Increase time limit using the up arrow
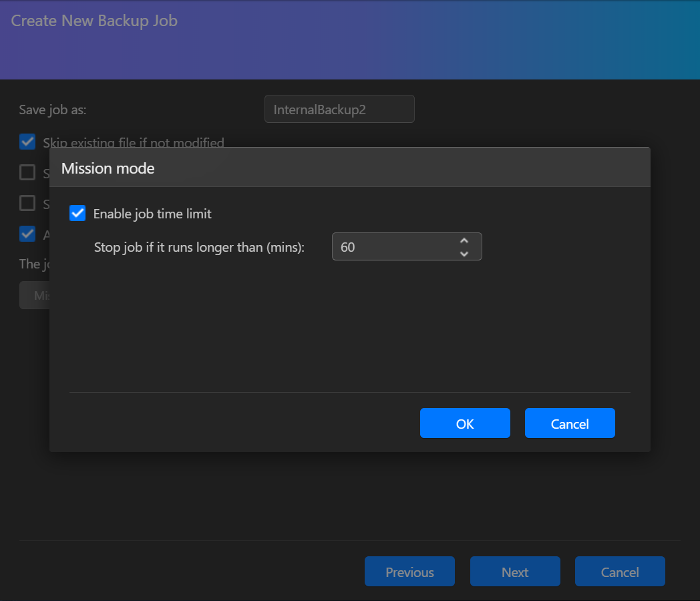 pyautogui.click(x=464, y=240)
